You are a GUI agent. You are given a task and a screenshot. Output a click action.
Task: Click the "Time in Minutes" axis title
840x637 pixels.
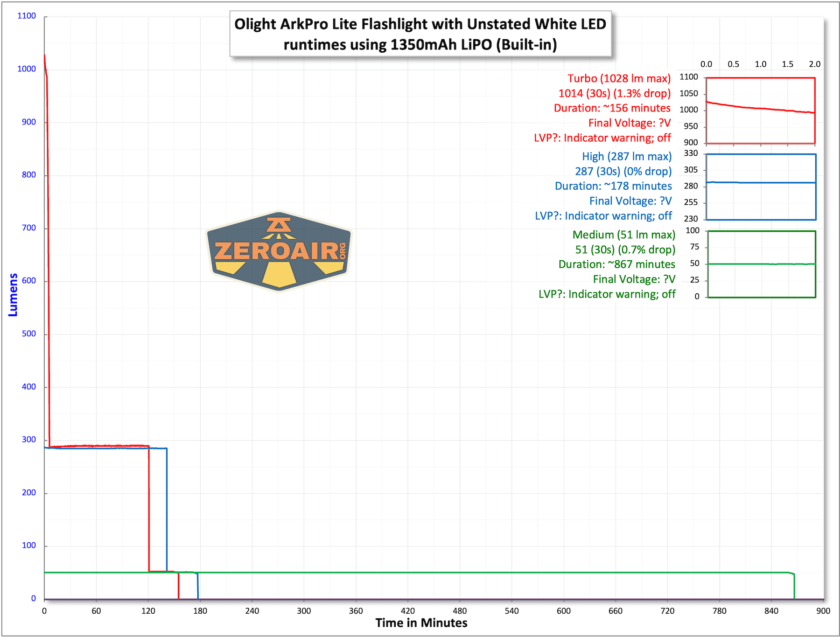pos(421,623)
